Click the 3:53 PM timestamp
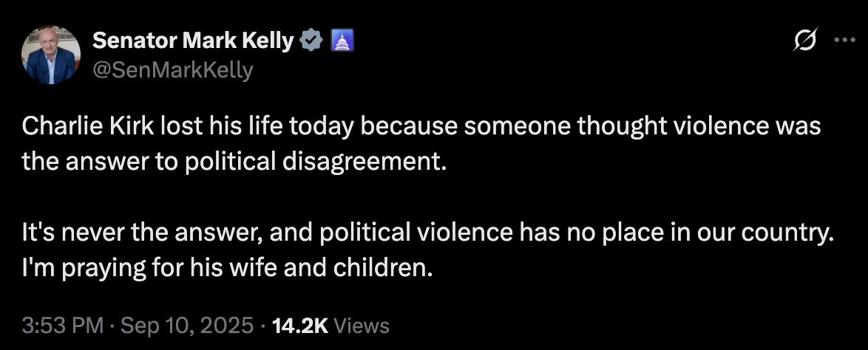Image resolution: width=868 pixels, height=350 pixels. 62,325
